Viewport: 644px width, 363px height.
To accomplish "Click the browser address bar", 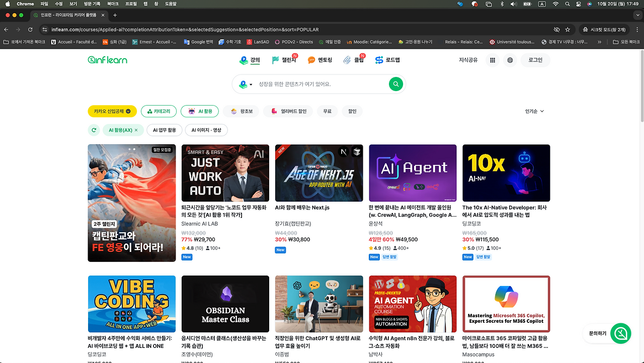I will pyautogui.click(x=297, y=30).
